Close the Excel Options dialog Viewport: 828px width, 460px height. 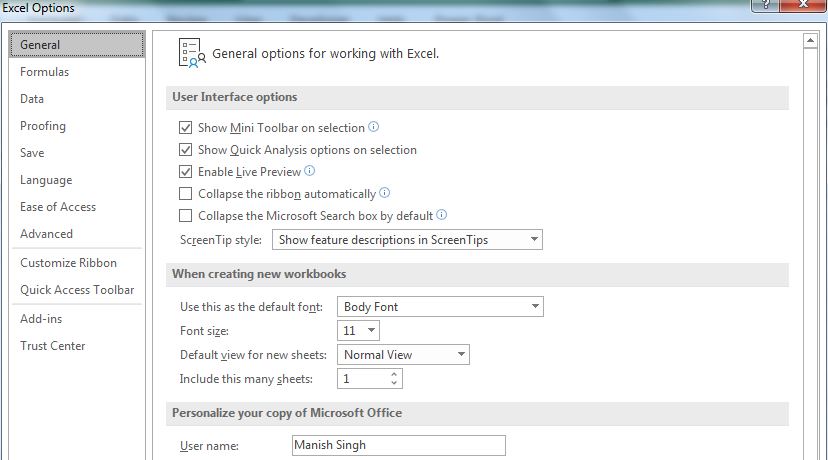[803, 5]
